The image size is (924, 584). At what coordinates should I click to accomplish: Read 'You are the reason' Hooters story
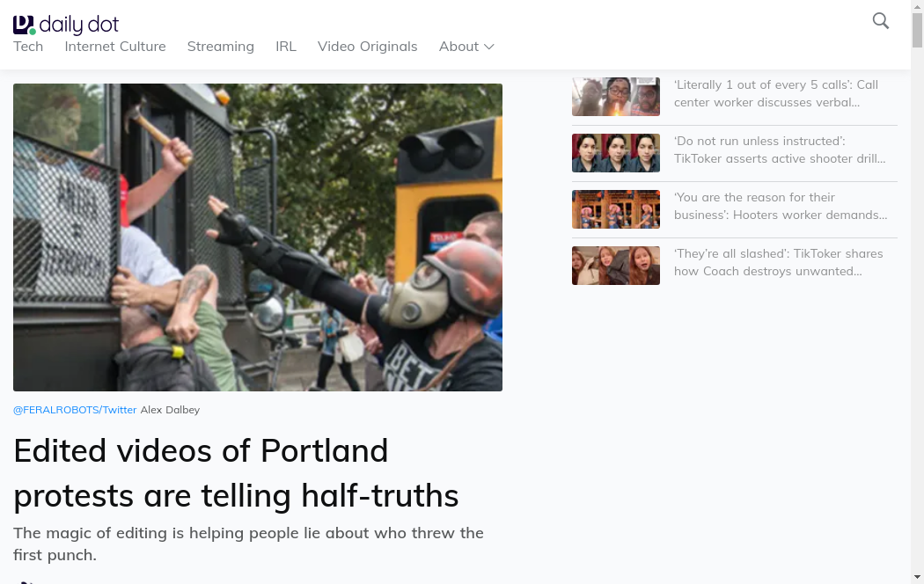click(x=780, y=206)
